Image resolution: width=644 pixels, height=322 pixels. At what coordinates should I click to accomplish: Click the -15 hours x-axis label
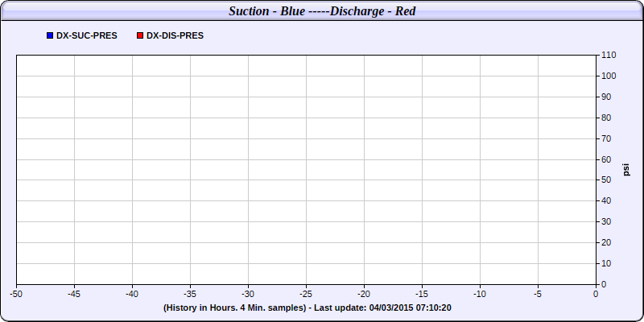(x=422, y=294)
